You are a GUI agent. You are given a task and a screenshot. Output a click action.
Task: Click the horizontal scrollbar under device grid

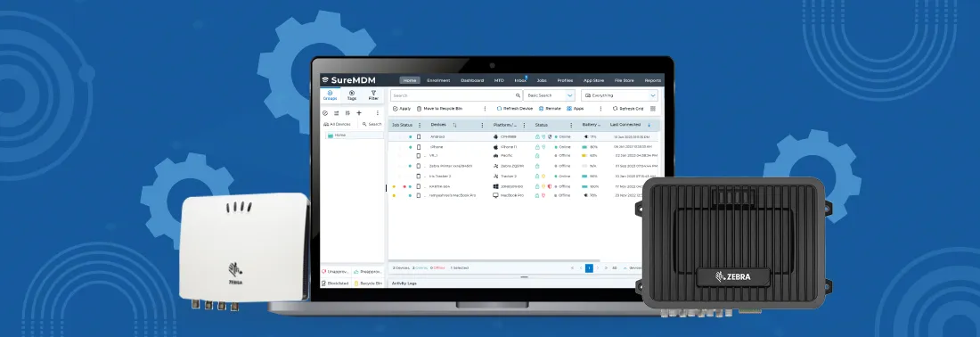[x=494, y=260]
